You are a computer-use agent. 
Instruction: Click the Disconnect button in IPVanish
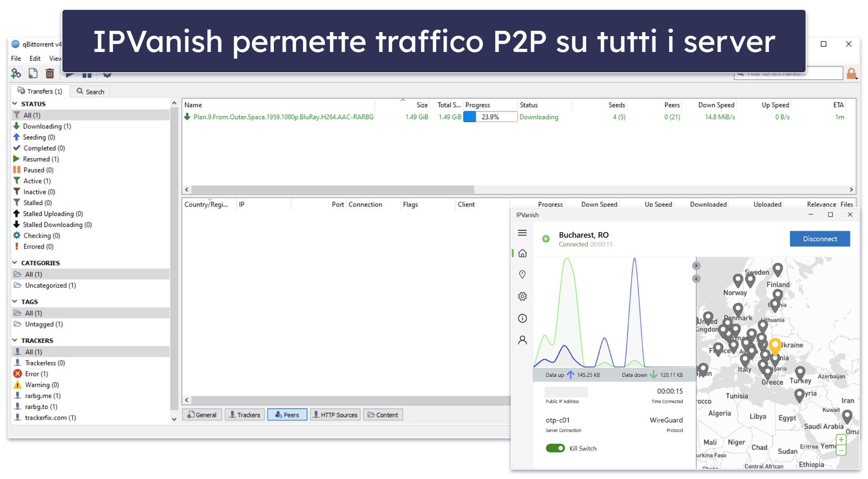point(820,239)
